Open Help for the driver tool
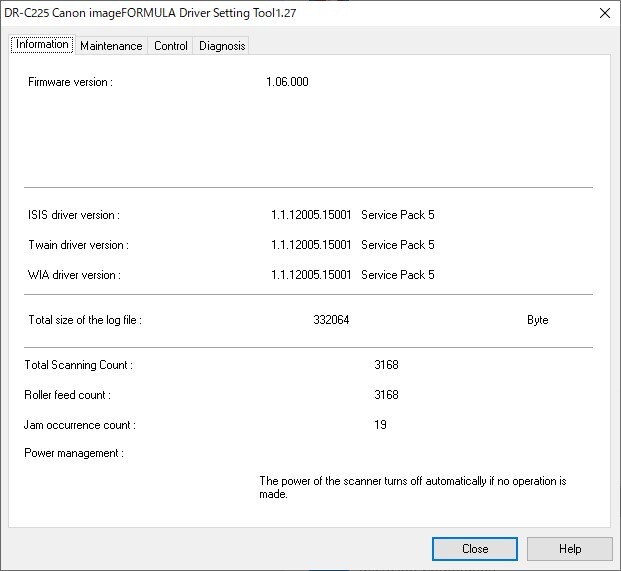Image resolution: width=621 pixels, height=571 pixels. pyautogui.click(x=570, y=549)
